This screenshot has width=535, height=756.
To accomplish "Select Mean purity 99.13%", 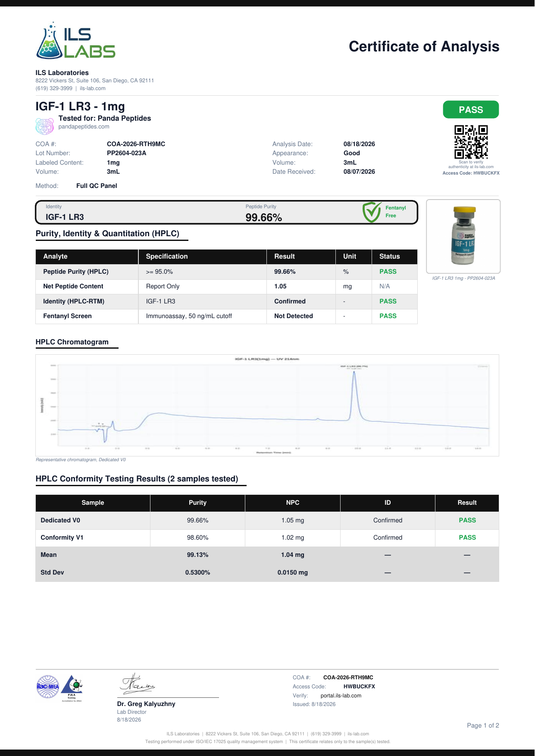I will [197, 555].
